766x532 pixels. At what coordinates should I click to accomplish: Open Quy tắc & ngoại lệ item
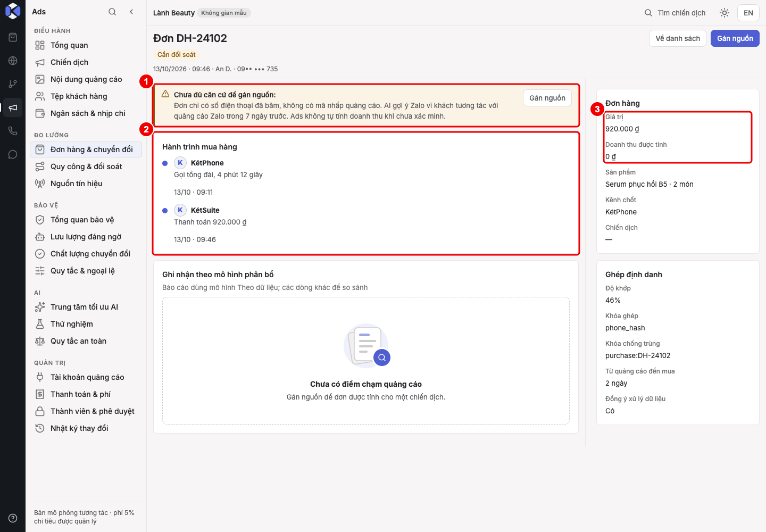pyautogui.click(x=86, y=271)
